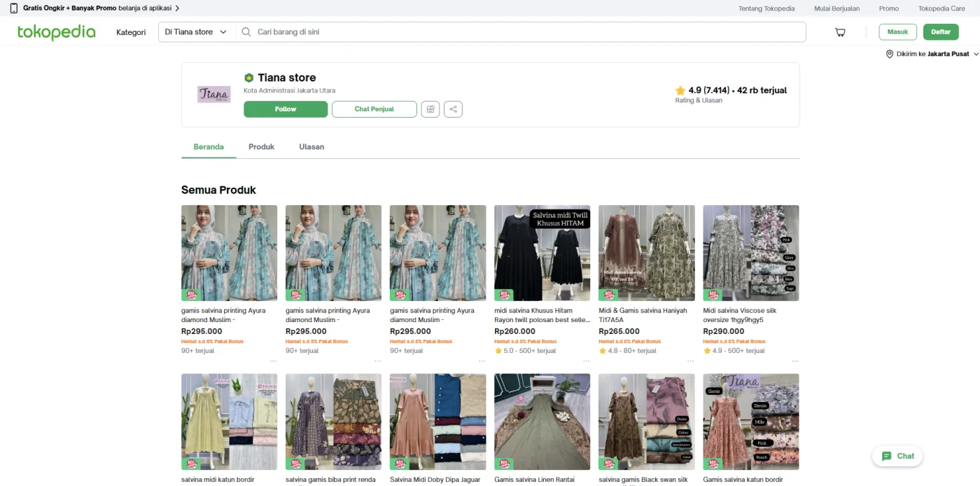This screenshot has height=486, width=980.
Task: Click the price Rp260.000
Action: pyautogui.click(x=514, y=331)
